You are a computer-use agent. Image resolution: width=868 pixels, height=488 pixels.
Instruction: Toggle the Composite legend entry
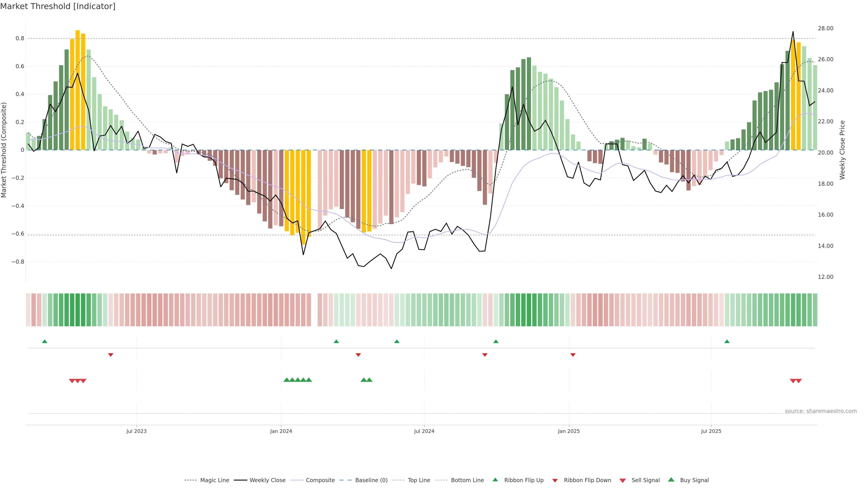320,480
